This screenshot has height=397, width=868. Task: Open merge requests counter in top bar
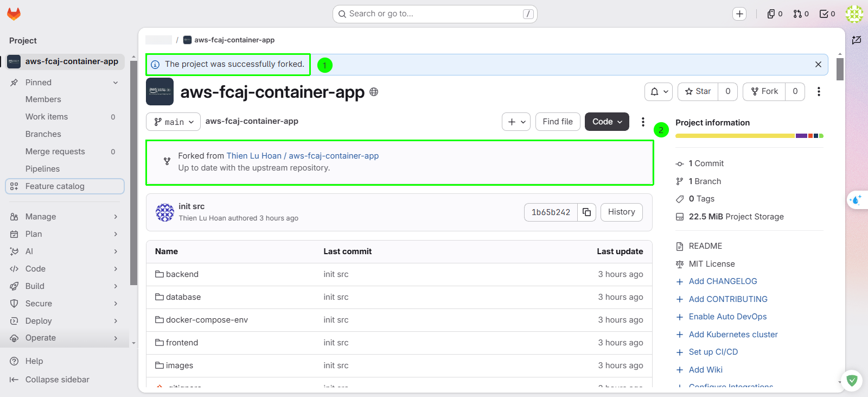pyautogui.click(x=801, y=14)
